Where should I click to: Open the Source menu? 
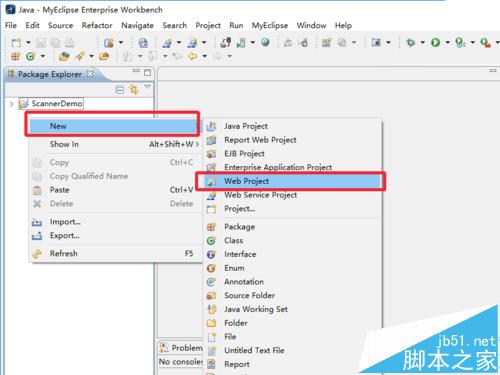click(x=60, y=25)
